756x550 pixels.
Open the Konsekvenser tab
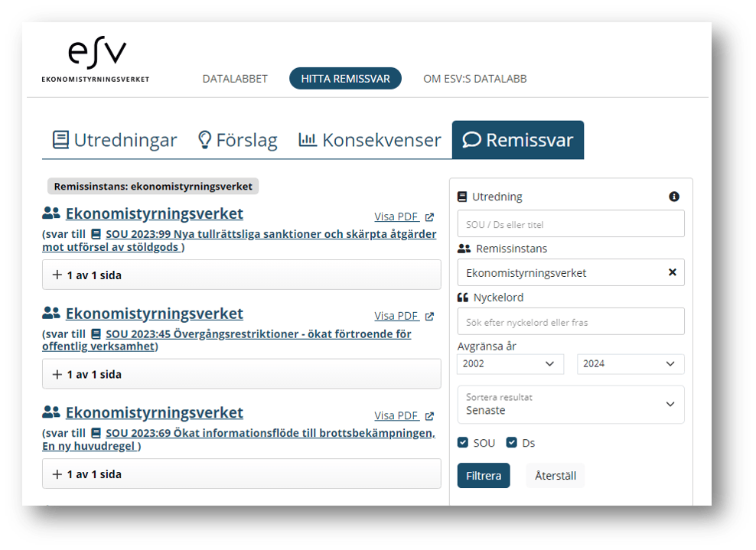coord(370,140)
